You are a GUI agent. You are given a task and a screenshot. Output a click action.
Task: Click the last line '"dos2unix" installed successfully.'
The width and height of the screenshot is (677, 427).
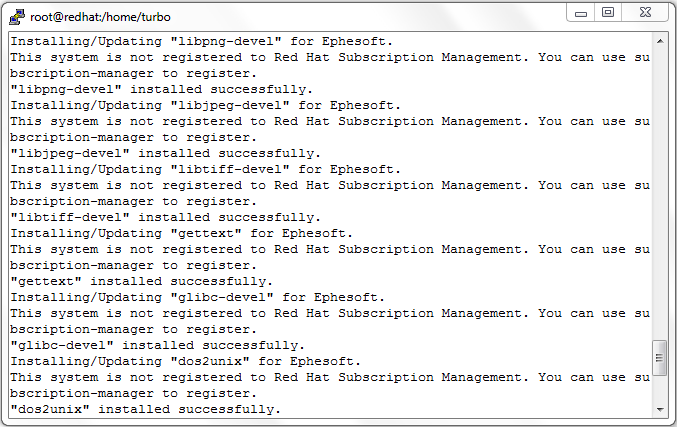(x=146, y=409)
